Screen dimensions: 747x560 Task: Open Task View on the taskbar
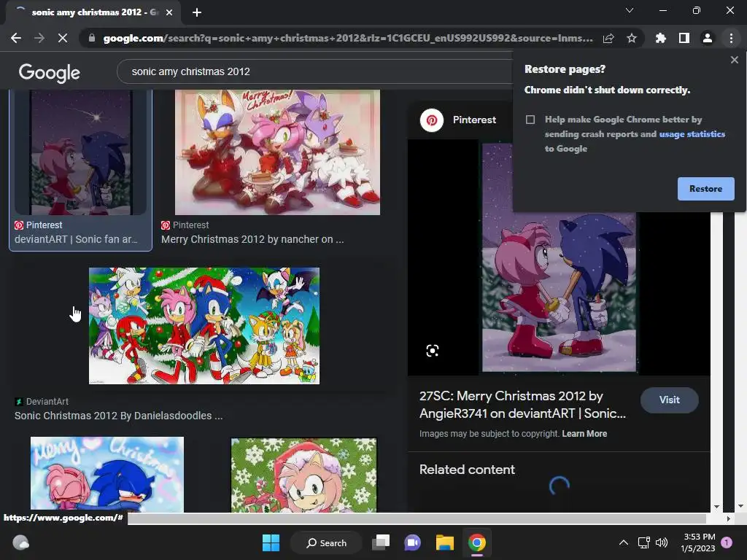[380, 542]
